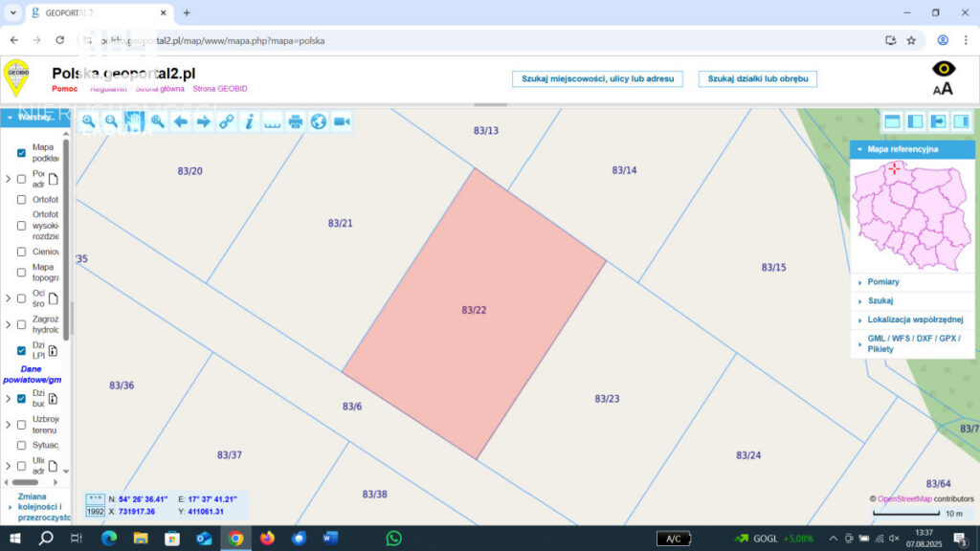Expand Lokalizacja współrzędnej section
Screen dimensions: 980x551
pos(914,320)
